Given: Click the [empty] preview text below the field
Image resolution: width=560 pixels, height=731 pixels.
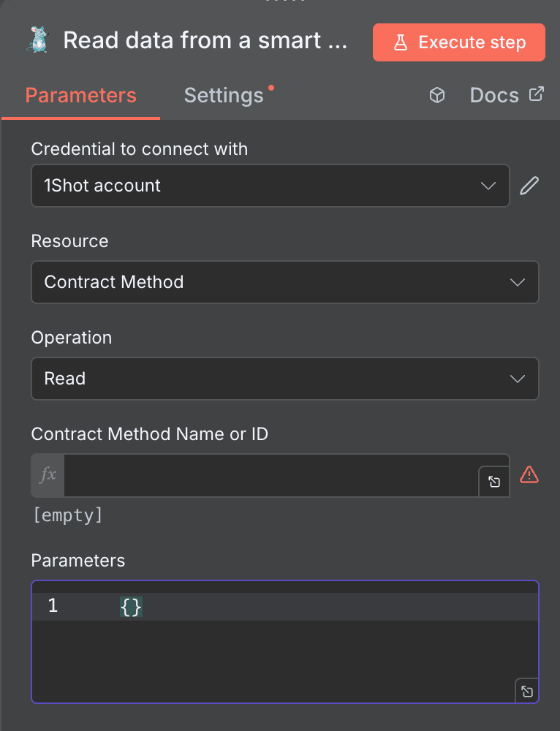Looking at the screenshot, I should click(x=67, y=515).
